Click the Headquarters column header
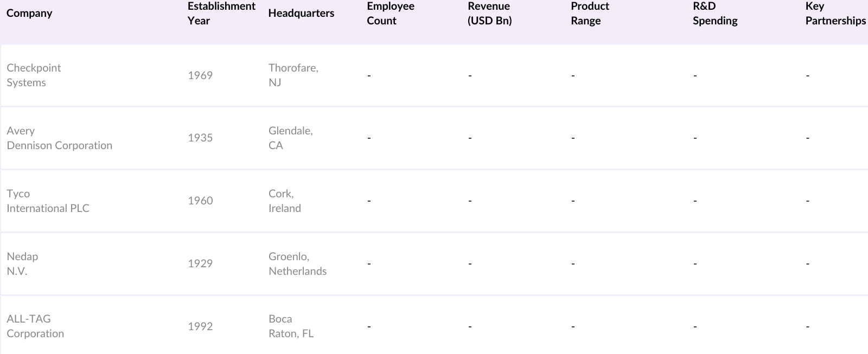 point(301,13)
